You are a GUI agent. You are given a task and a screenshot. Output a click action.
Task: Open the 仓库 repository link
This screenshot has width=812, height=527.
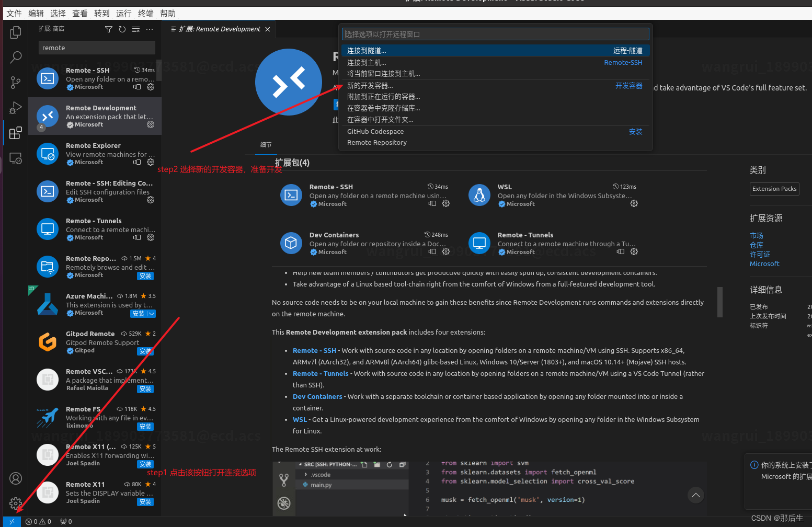pos(757,245)
